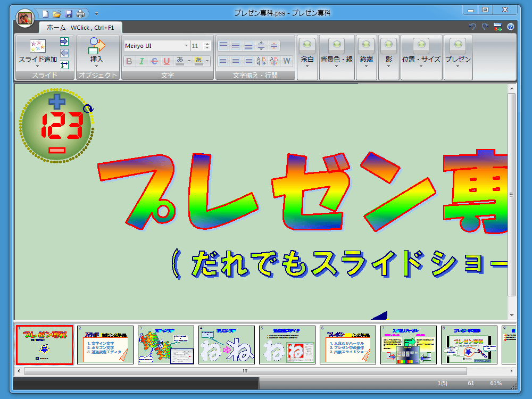Open the 背景色・線 panel

337,57
